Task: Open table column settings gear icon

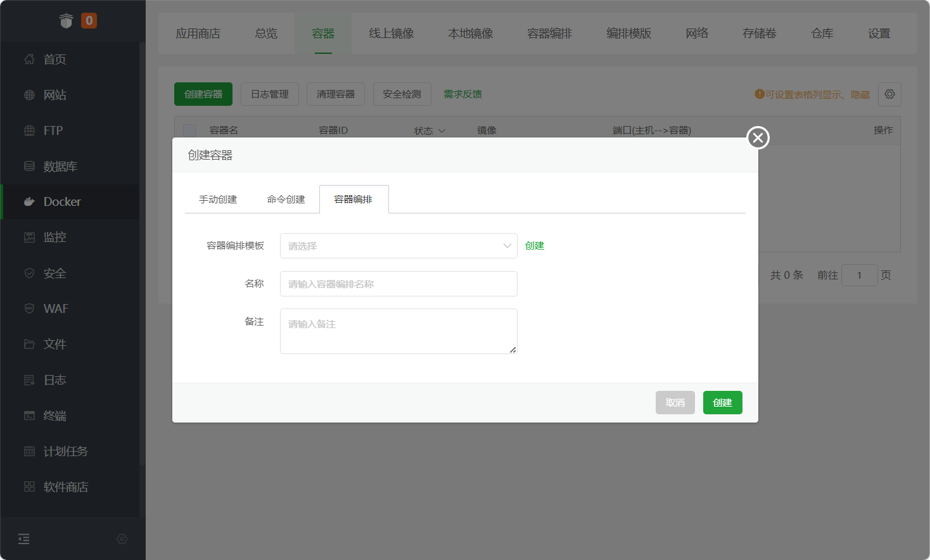Action: [x=889, y=94]
